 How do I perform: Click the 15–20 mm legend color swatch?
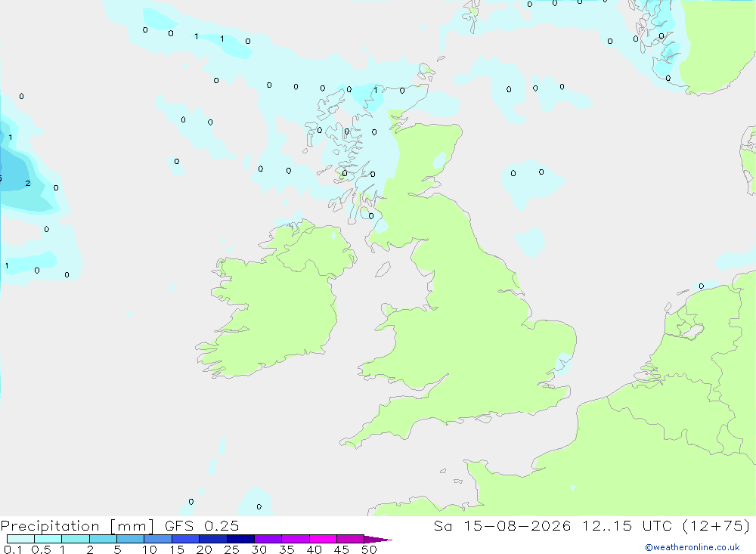(x=186, y=539)
